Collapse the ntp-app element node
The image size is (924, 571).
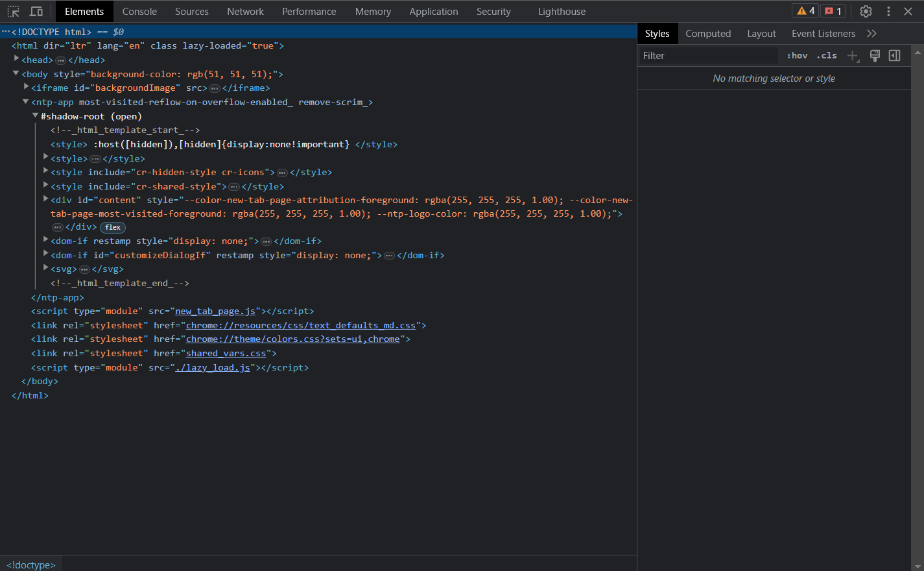[26, 102]
